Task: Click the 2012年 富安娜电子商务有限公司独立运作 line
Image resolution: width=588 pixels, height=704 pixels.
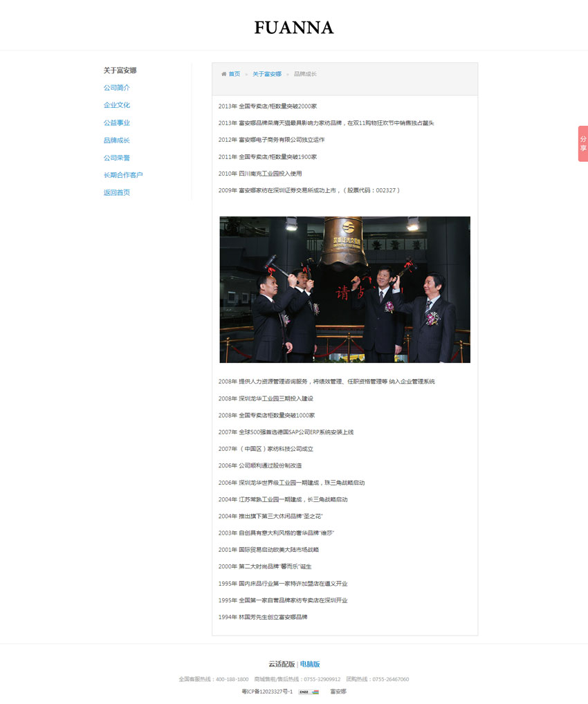Action: tap(271, 140)
